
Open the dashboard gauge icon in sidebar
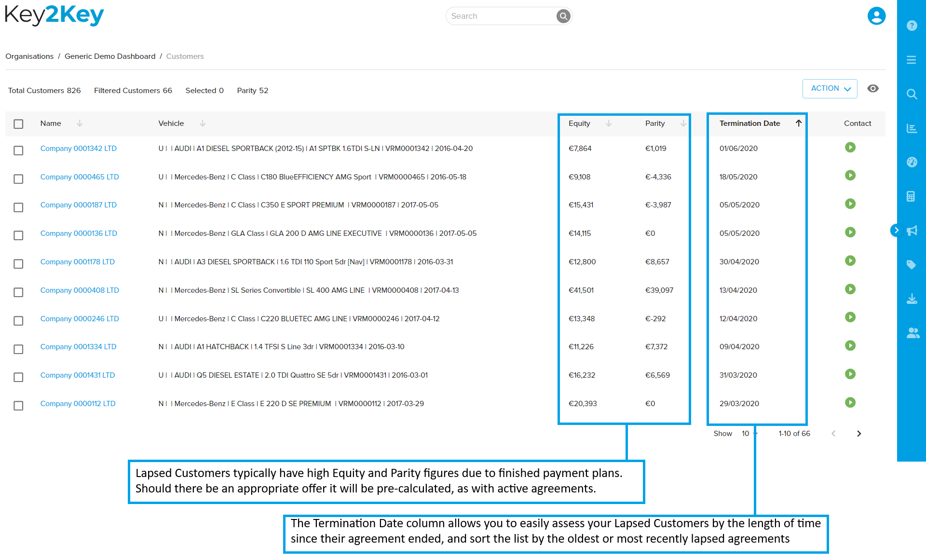[912, 162]
